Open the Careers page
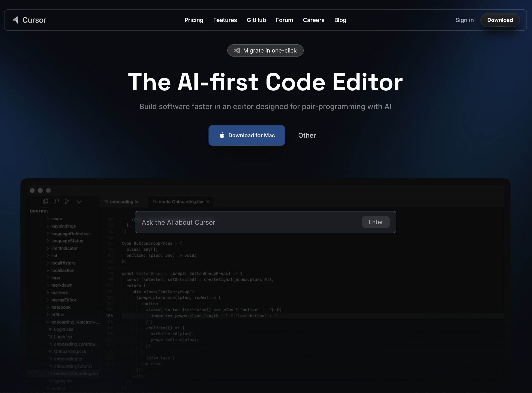This screenshot has height=393, width=532. [x=313, y=20]
